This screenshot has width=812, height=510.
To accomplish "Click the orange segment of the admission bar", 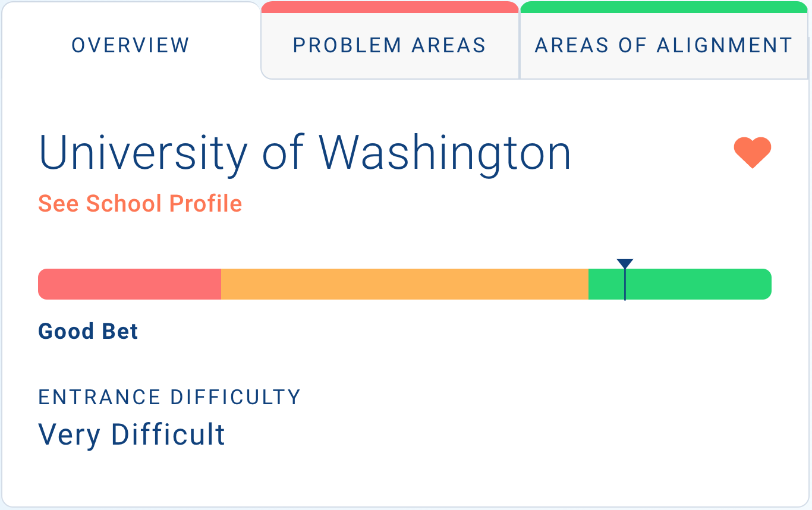I will 405,284.
